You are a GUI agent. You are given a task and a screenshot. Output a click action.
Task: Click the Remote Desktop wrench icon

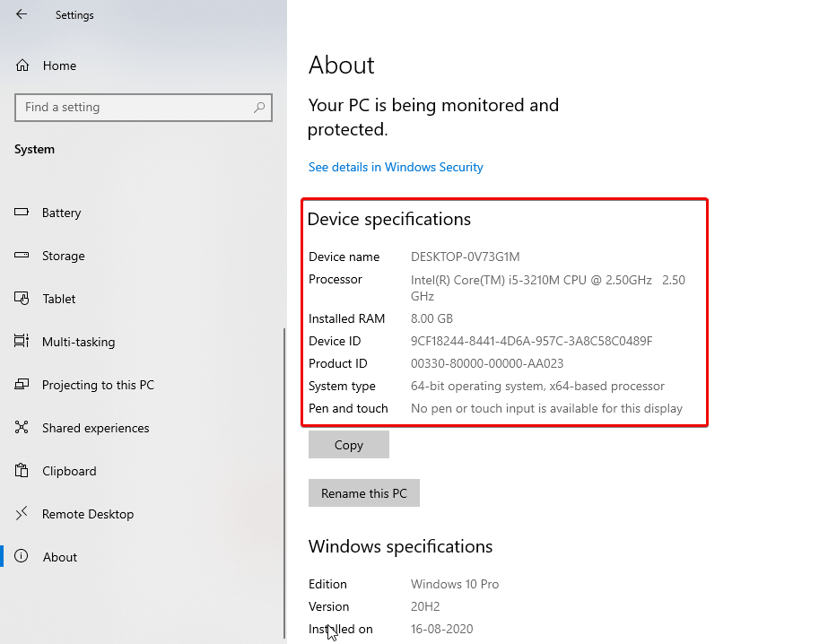click(23, 514)
